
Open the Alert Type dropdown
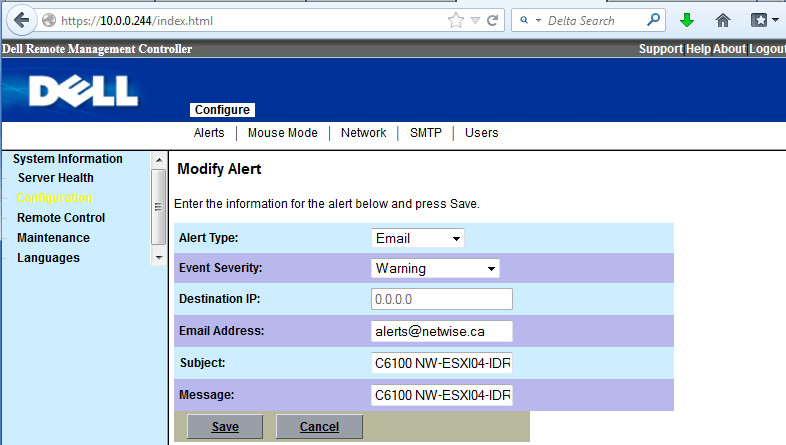[418, 238]
